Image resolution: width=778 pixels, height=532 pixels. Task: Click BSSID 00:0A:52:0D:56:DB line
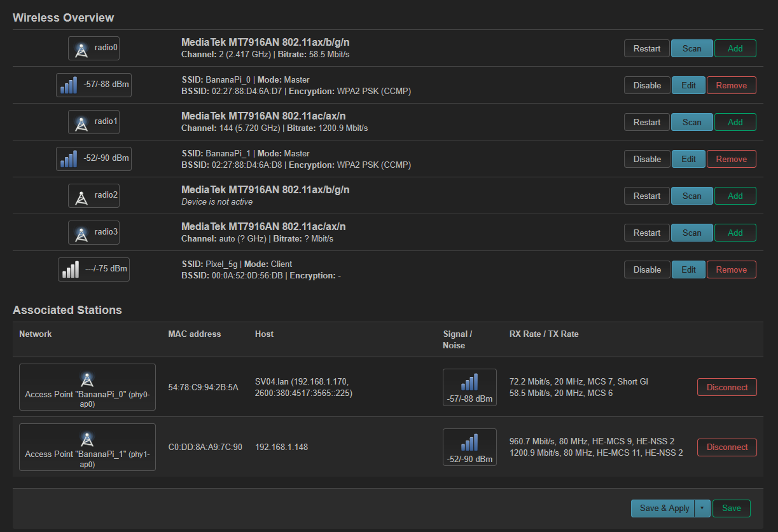point(261,275)
